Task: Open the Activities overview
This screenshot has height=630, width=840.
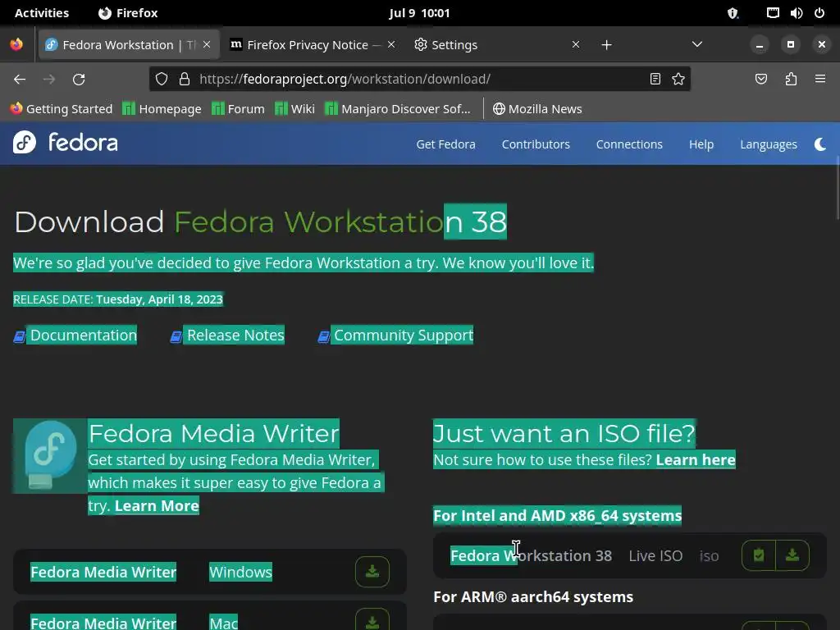Action: coord(42,13)
